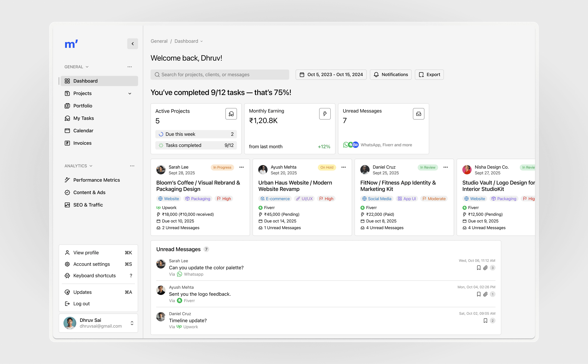Viewport: 588px width, 364px height.
Task: Open three-dot menu on Urban Haus card
Action: (343, 167)
